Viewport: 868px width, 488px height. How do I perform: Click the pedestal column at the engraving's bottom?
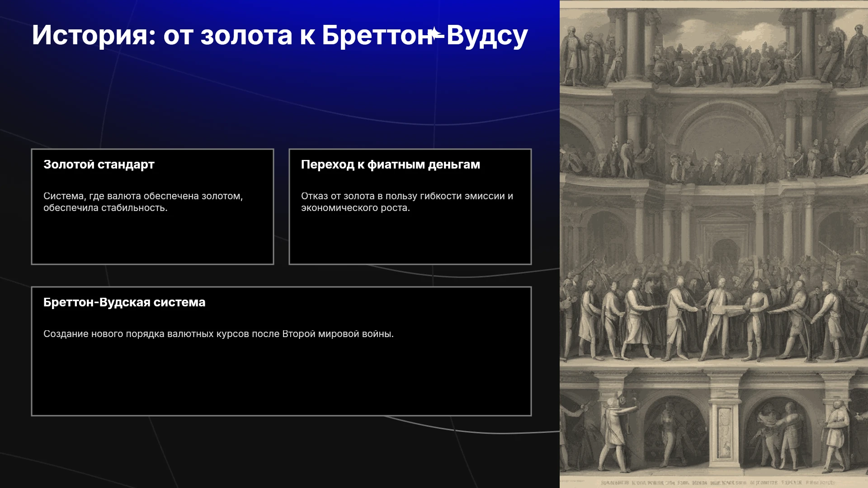tap(725, 429)
